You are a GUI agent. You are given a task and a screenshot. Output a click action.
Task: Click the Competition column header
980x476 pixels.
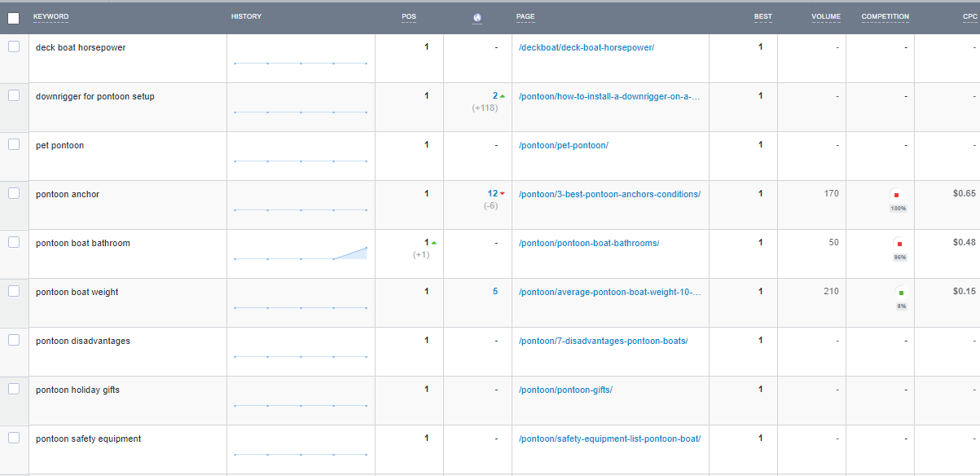tap(885, 17)
